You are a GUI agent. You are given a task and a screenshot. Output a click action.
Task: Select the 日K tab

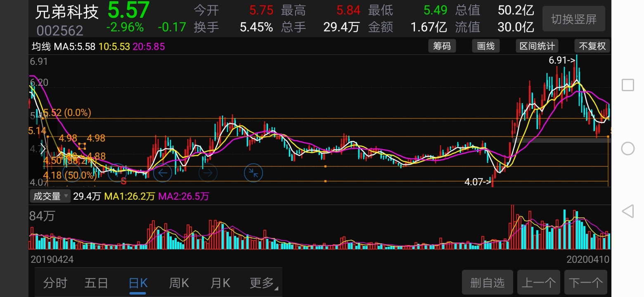click(x=138, y=283)
